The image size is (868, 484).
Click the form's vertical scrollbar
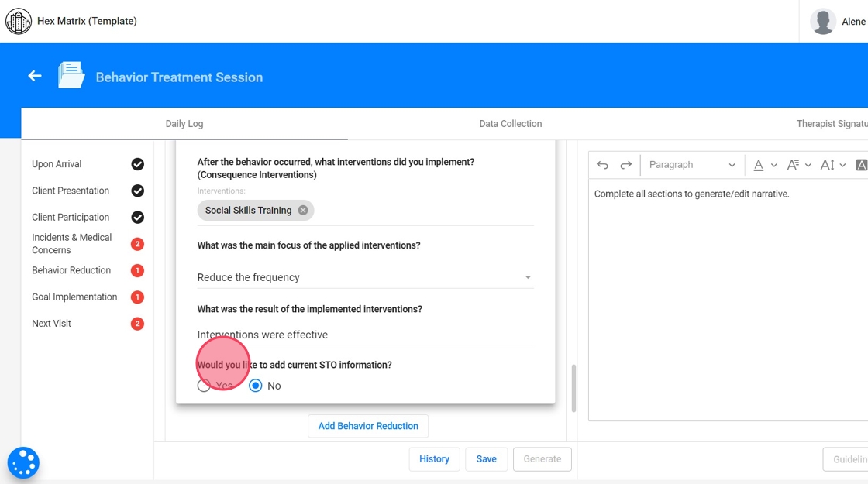[573, 388]
